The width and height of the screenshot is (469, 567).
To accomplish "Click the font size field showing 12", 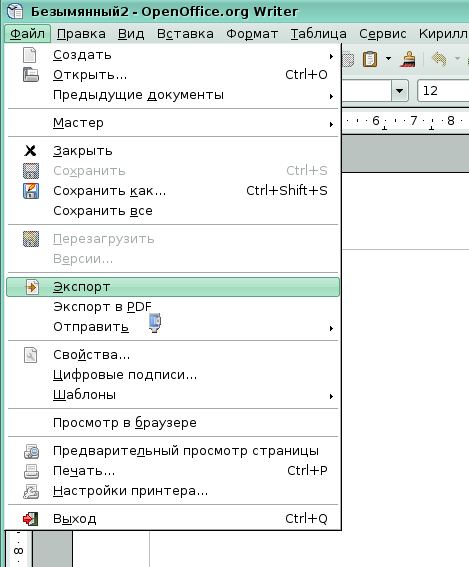I will (x=443, y=90).
